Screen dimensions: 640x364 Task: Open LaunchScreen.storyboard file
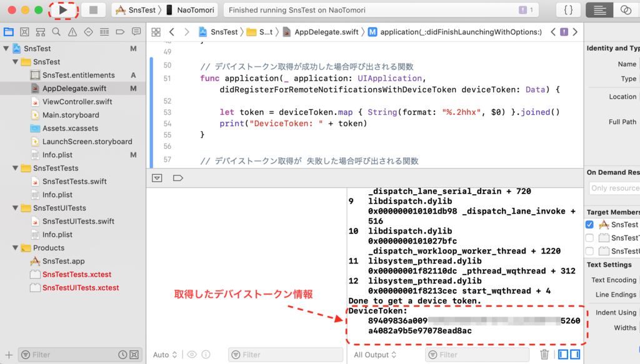click(x=87, y=142)
